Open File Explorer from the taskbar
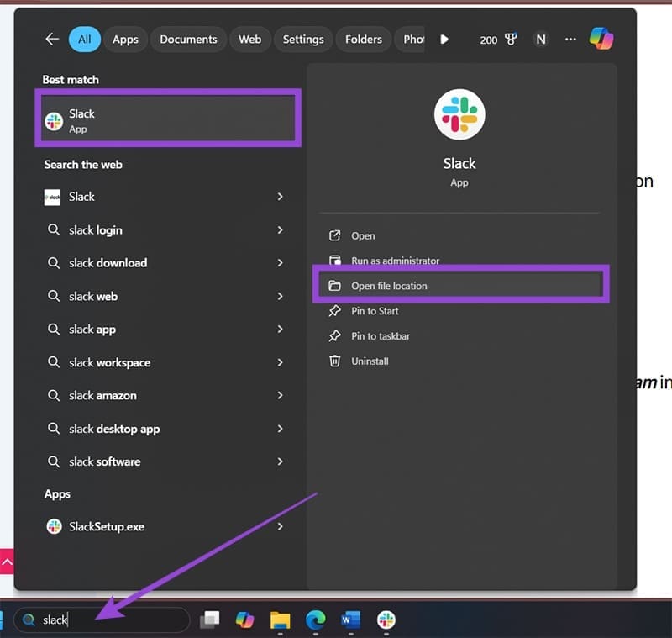 [x=281, y=620]
